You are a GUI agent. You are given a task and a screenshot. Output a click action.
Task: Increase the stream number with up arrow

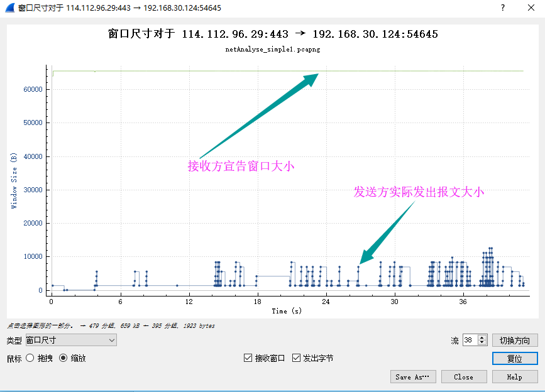pos(482,337)
